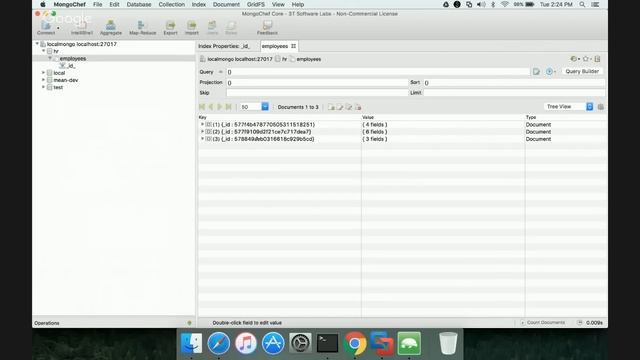This screenshot has width=640, height=360.
Task: Click the delete document icon
Action: coord(358,107)
